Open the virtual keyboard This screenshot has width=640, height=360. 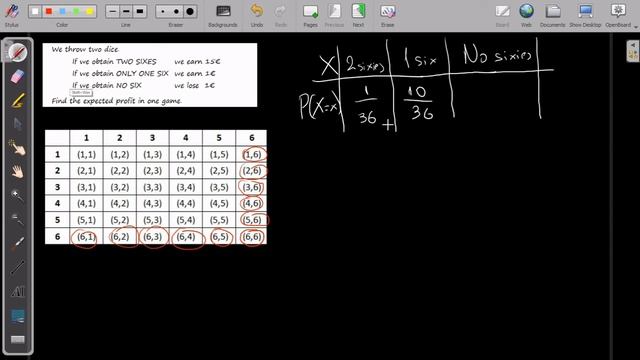tap(18, 339)
